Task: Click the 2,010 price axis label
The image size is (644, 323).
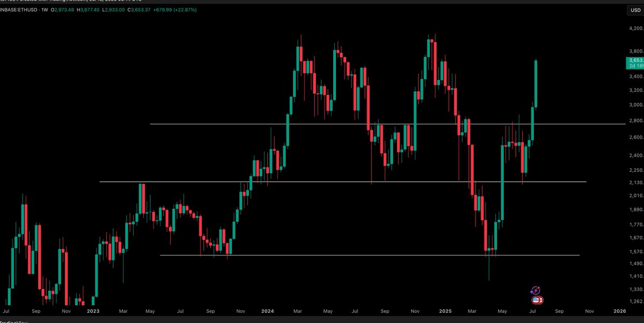Action: (x=635, y=196)
